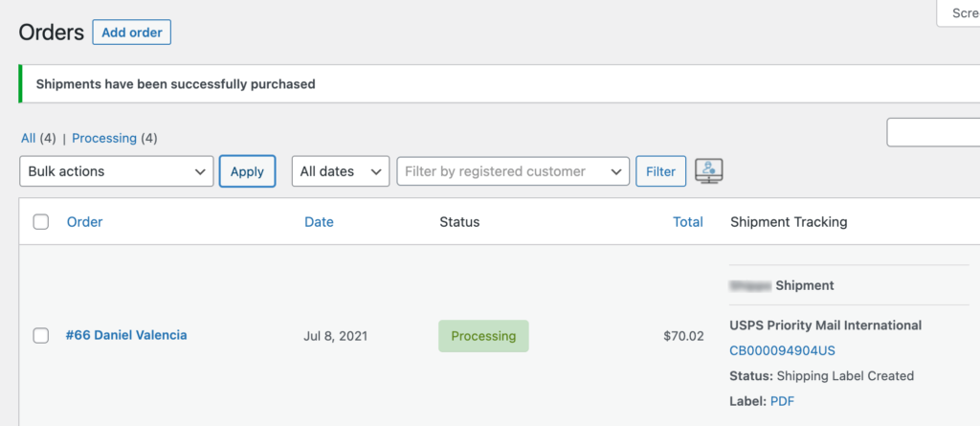Click the Processing status badge
This screenshot has width=980, height=426.
click(483, 336)
